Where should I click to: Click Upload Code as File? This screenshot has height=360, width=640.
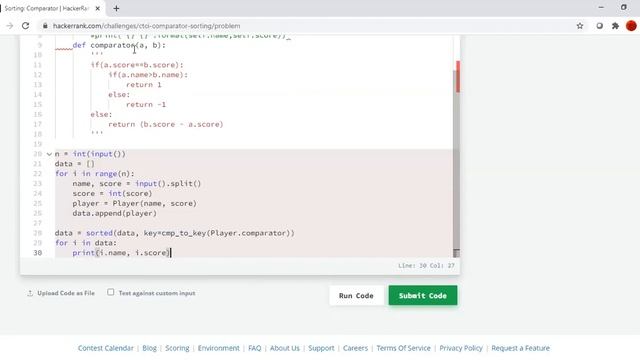coord(66,293)
